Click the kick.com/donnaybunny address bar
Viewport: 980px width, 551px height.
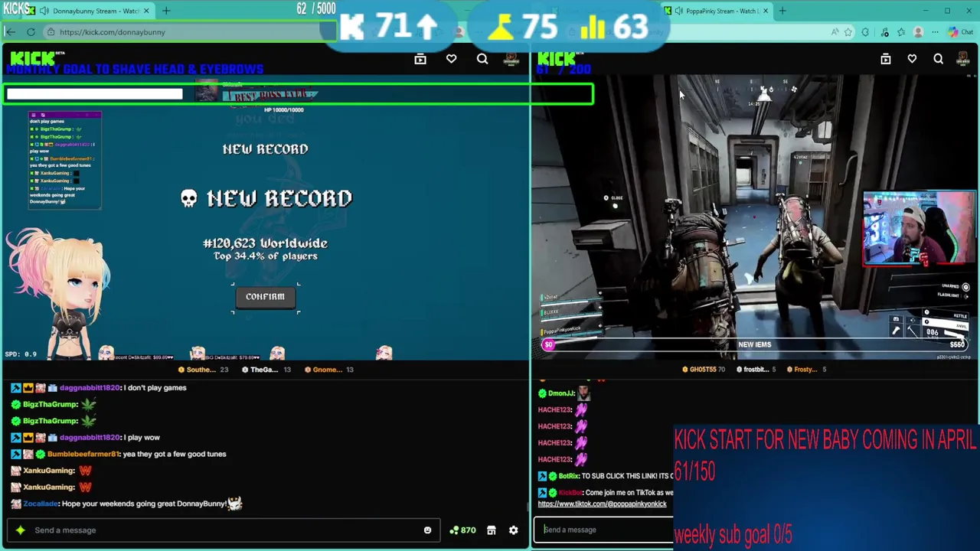184,32
